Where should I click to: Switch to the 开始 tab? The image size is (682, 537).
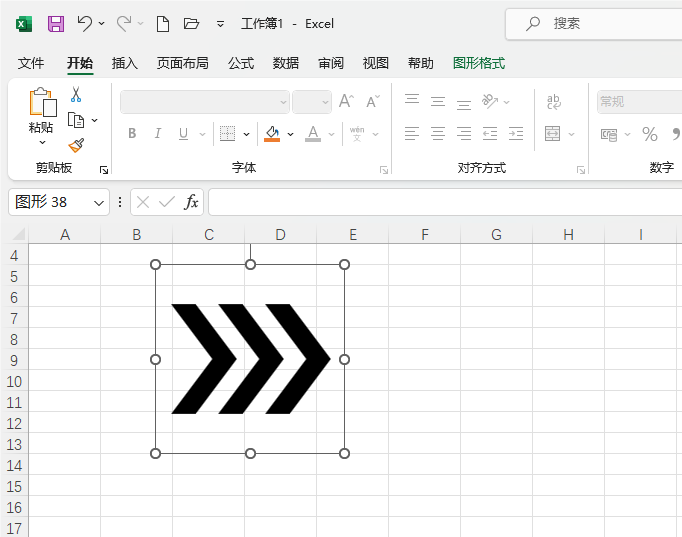tap(80, 63)
